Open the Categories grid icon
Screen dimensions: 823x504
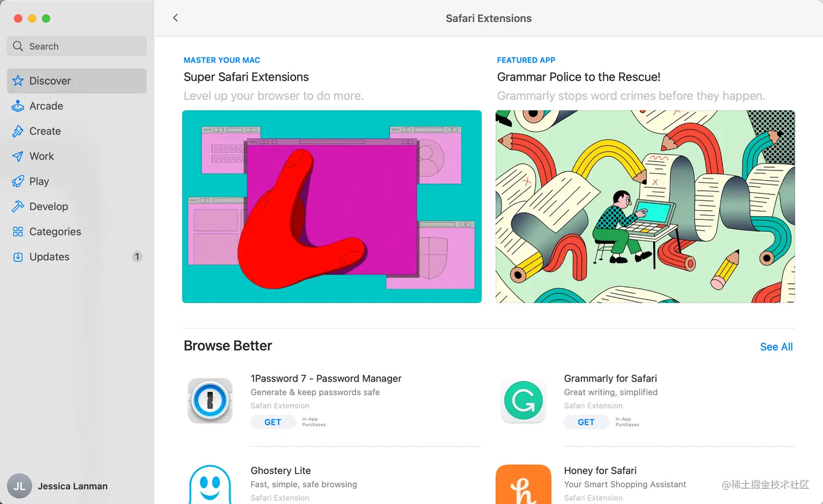[x=18, y=231]
